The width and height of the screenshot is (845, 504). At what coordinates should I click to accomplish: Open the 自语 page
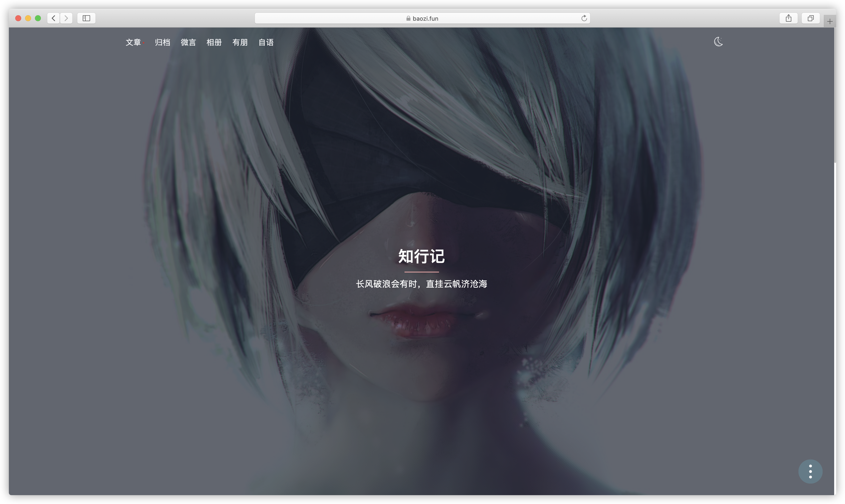point(266,43)
